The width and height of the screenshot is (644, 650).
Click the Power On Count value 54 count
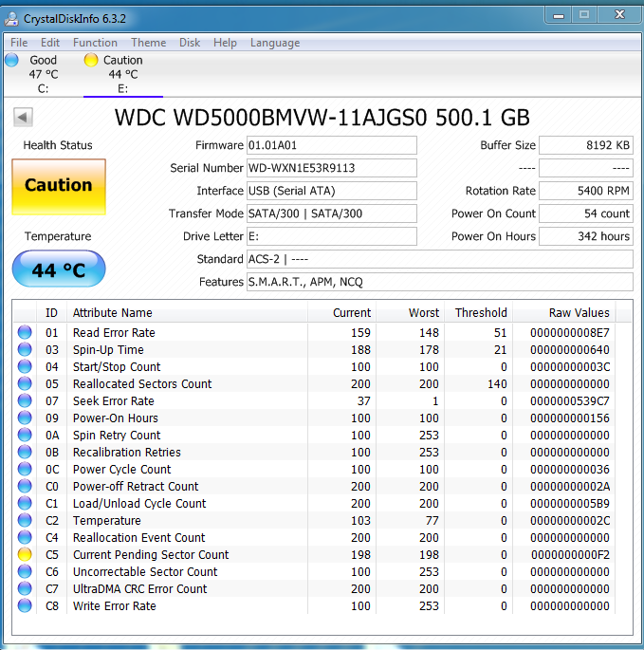pos(586,214)
